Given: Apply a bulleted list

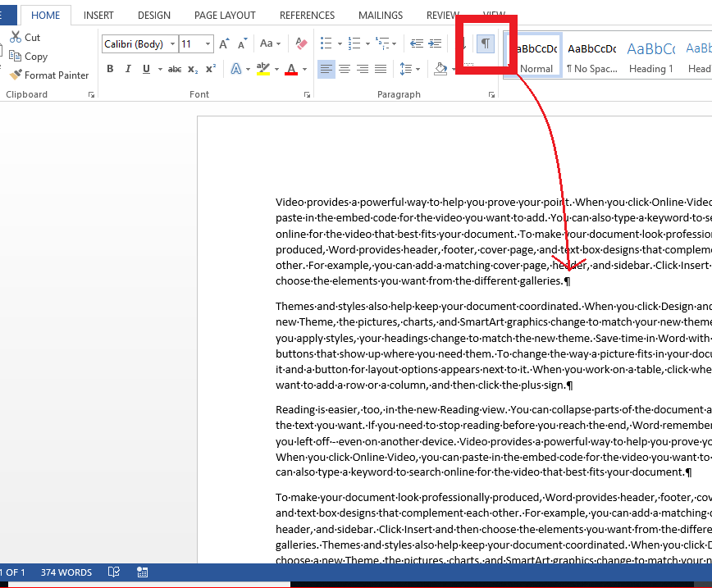Looking at the screenshot, I should click(x=326, y=43).
